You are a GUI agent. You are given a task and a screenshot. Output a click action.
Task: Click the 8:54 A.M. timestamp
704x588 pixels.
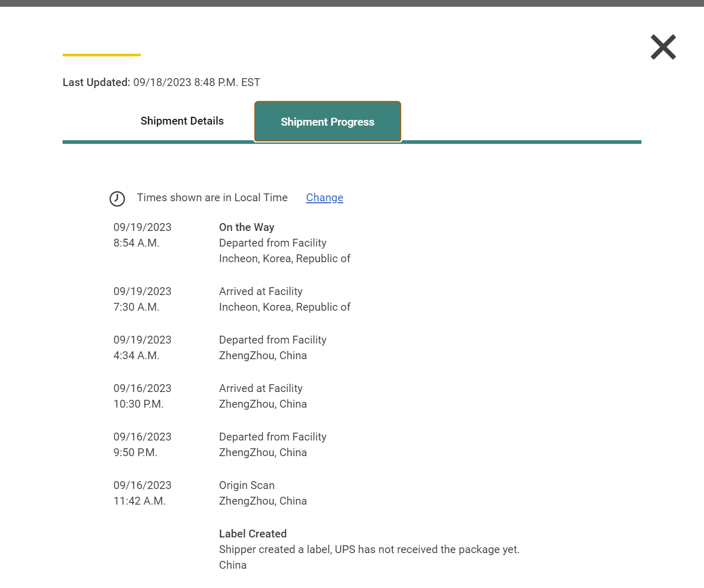coord(137,243)
